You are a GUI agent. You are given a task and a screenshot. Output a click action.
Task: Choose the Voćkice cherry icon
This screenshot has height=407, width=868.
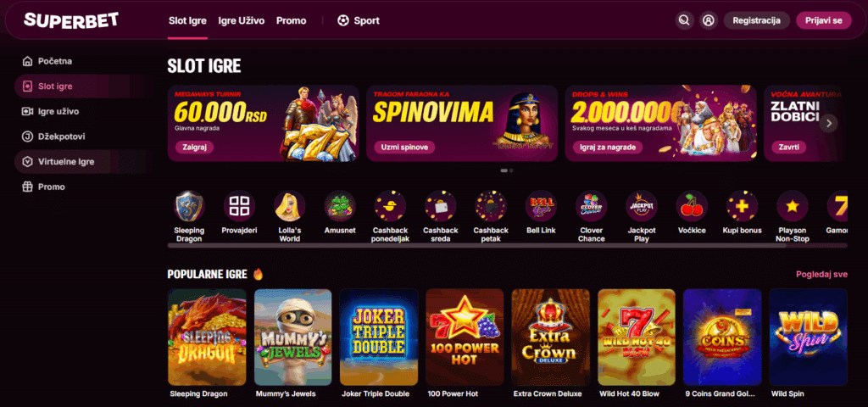point(692,206)
